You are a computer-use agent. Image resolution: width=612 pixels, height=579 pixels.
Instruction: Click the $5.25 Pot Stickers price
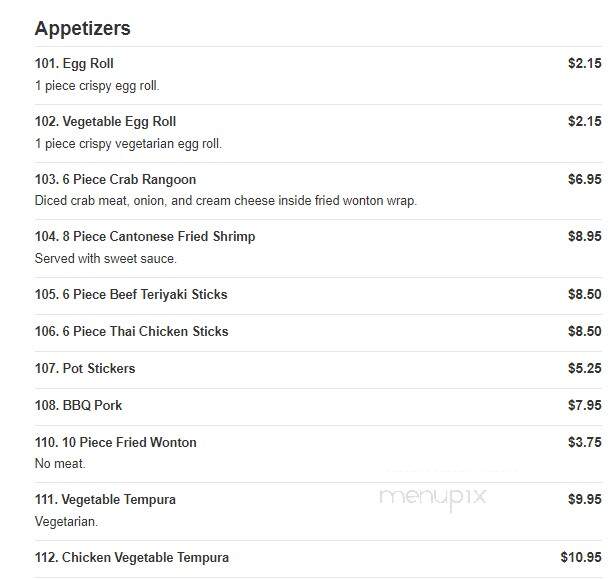tap(584, 368)
